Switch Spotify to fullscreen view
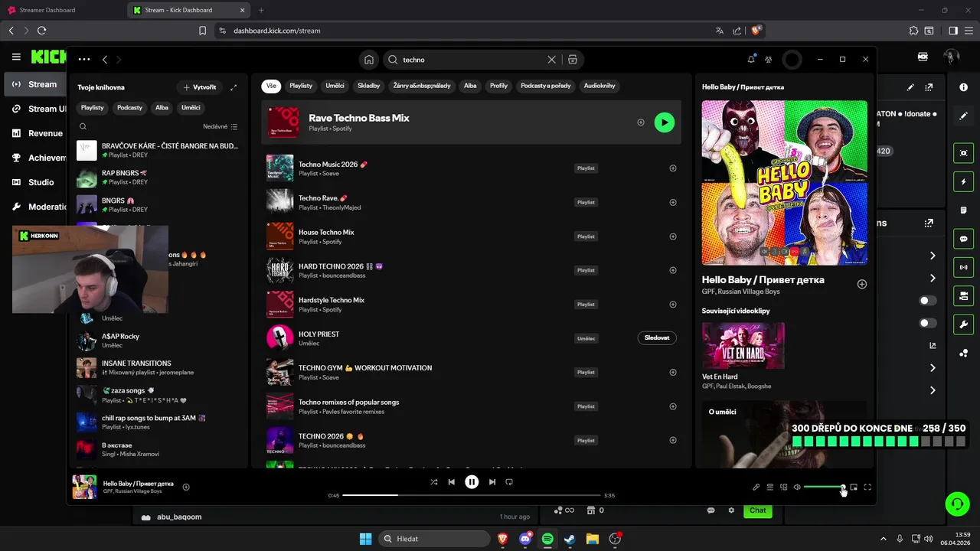 pyautogui.click(x=867, y=487)
